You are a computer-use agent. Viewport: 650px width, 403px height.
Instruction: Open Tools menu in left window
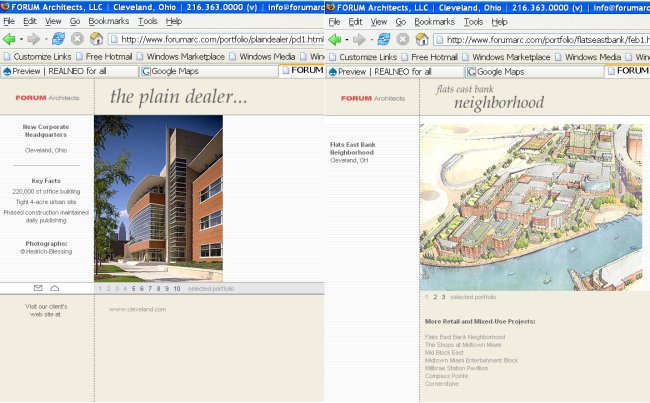[x=147, y=21]
